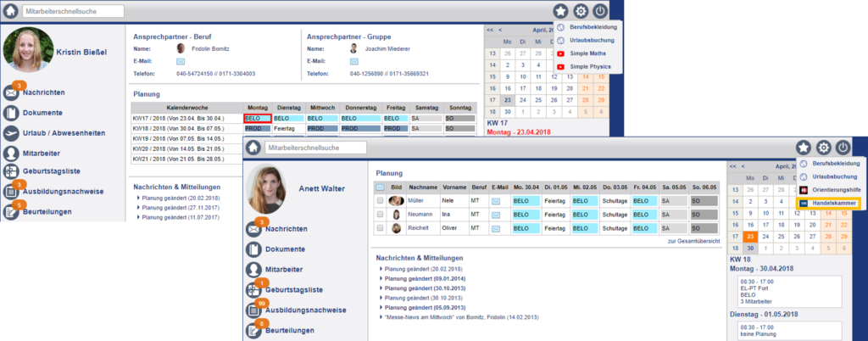Click the home icon in Anett Walter window

[253, 148]
